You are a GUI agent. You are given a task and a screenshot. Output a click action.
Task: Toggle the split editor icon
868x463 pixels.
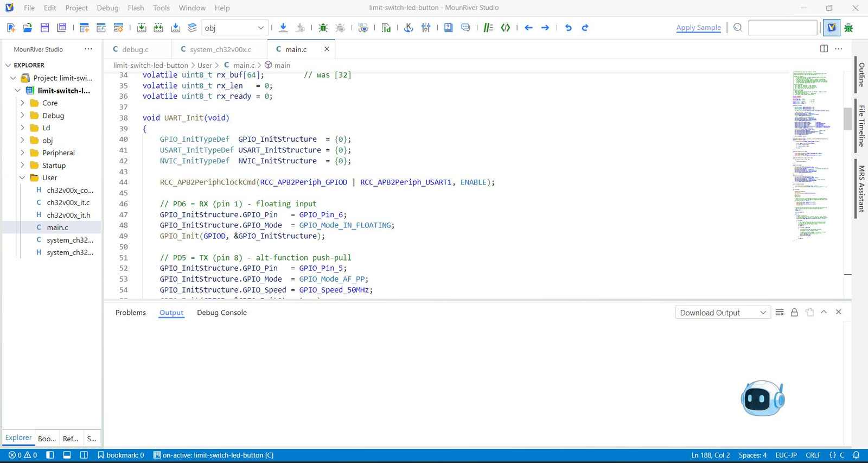pos(824,49)
